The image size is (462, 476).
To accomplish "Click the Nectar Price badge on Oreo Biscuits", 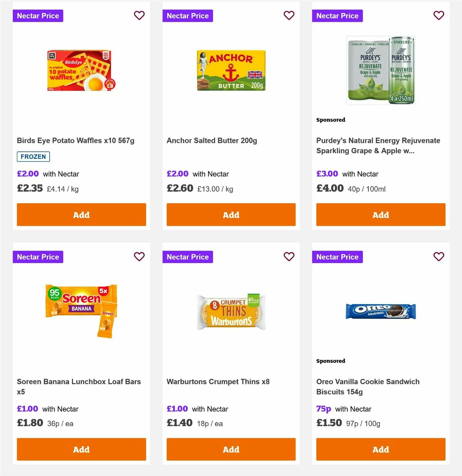I will point(337,256).
